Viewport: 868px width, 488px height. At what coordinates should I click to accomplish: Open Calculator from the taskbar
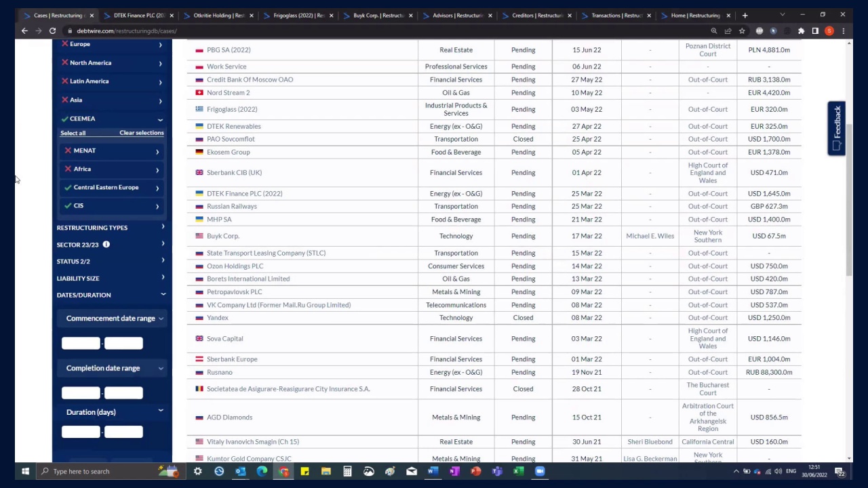347,471
